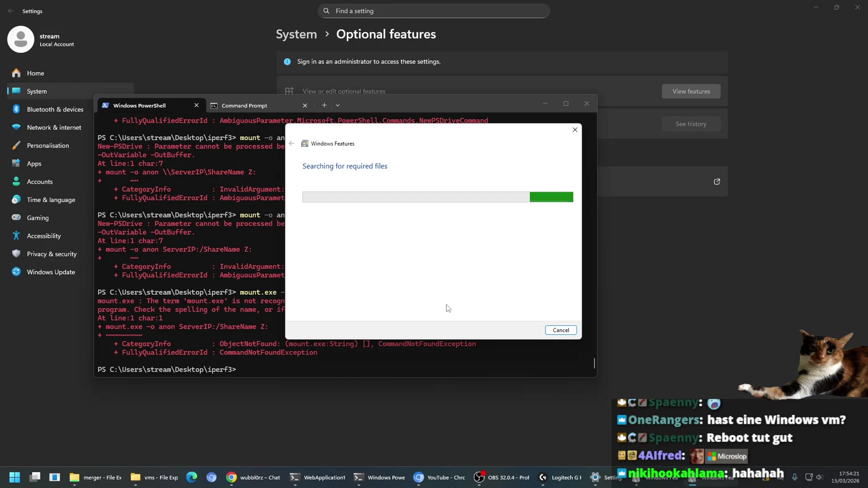
Task: Open Microsoft Edge from the taskbar
Action: point(192,477)
